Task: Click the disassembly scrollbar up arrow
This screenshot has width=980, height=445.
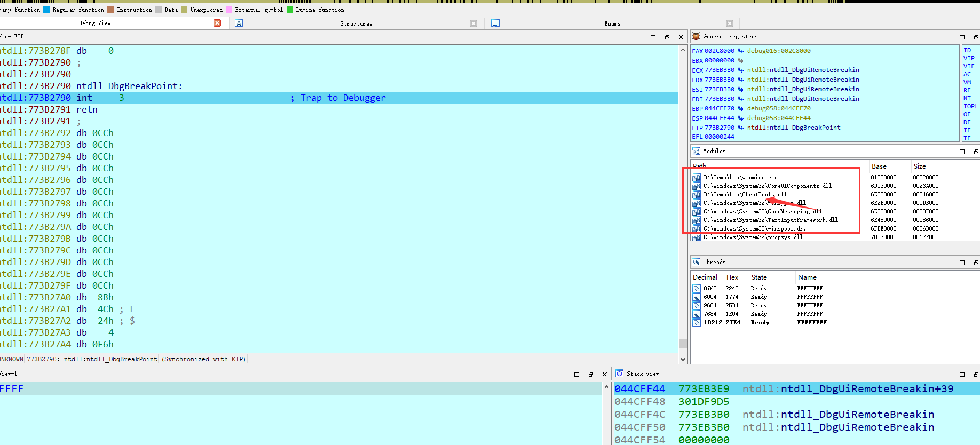Action: [x=683, y=50]
